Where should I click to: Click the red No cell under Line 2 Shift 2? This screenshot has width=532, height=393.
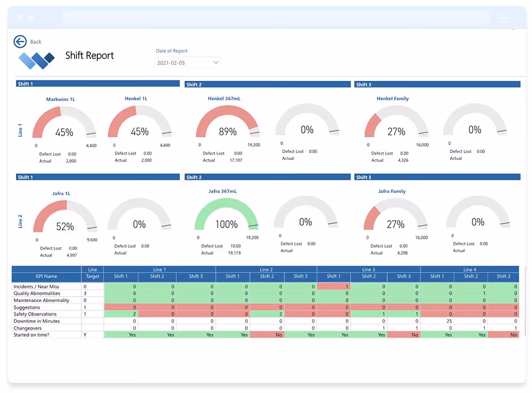pos(267,335)
